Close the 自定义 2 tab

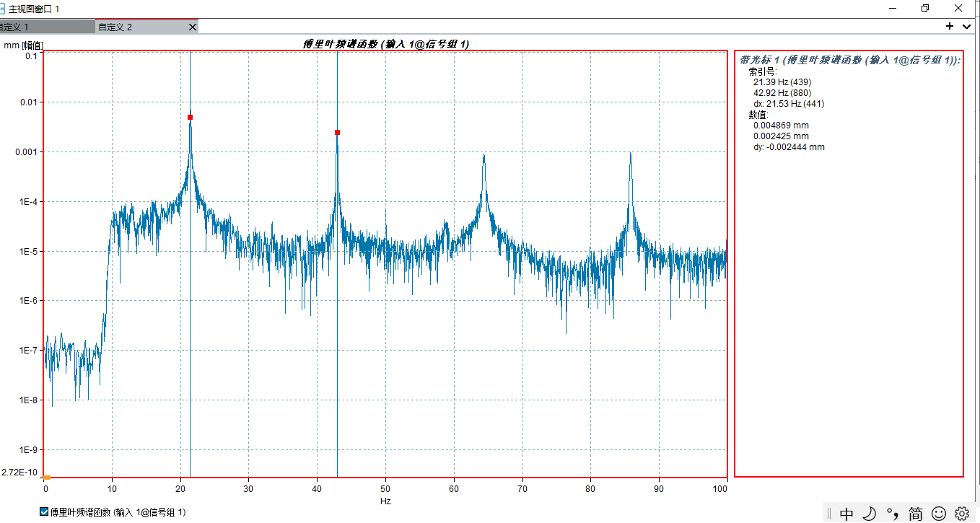[x=192, y=27]
